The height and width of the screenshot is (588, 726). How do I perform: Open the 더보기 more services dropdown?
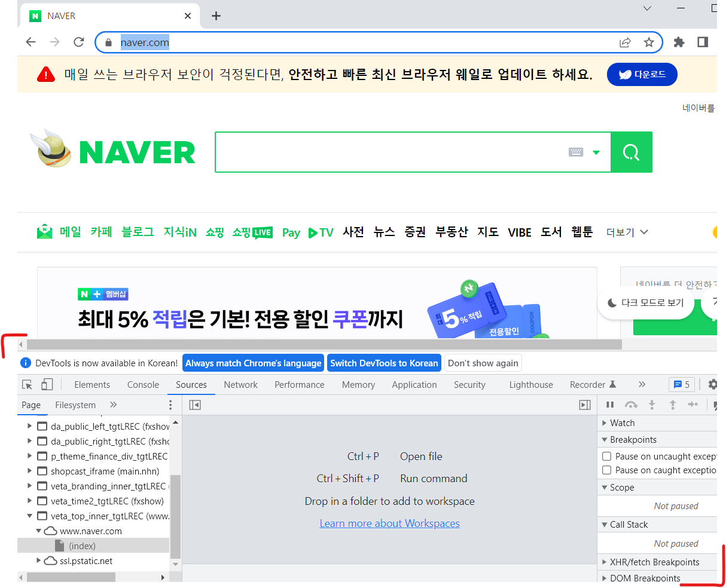627,232
